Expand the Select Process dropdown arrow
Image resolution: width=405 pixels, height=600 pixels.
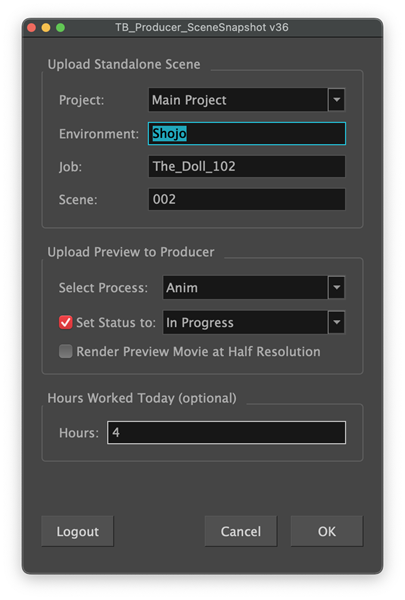(x=336, y=287)
